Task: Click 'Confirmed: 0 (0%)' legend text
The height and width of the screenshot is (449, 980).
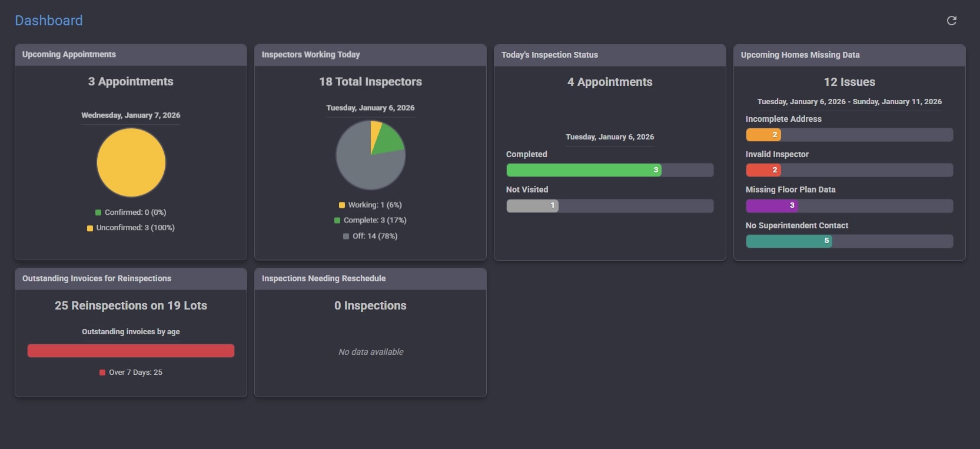Action: pyautogui.click(x=135, y=212)
